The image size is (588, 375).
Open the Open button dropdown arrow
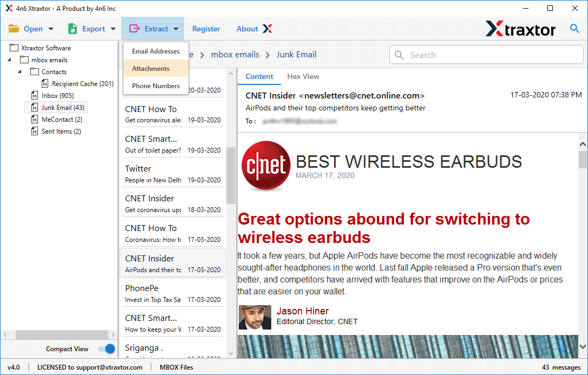(x=50, y=28)
